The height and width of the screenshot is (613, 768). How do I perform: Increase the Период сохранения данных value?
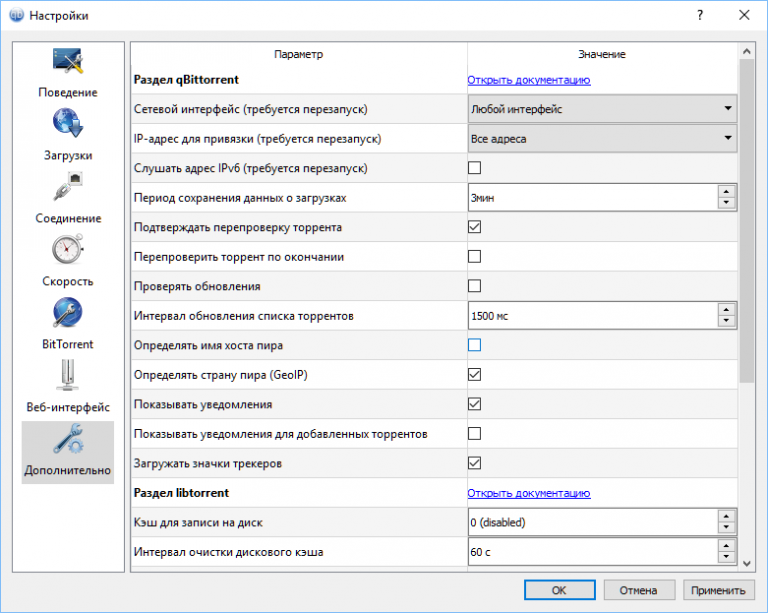[727, 192]
